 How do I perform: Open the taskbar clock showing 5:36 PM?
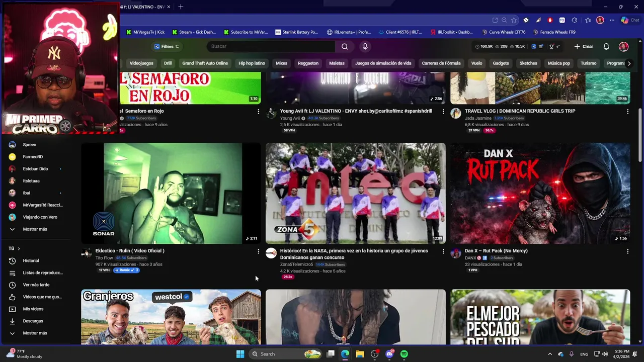point(622,354)
